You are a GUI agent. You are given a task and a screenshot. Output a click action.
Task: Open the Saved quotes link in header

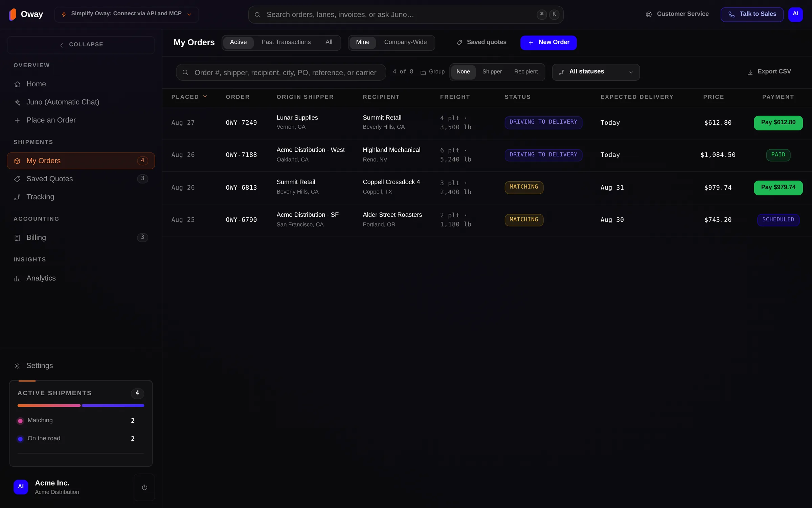pyautogui.click(x=481, y=42)
